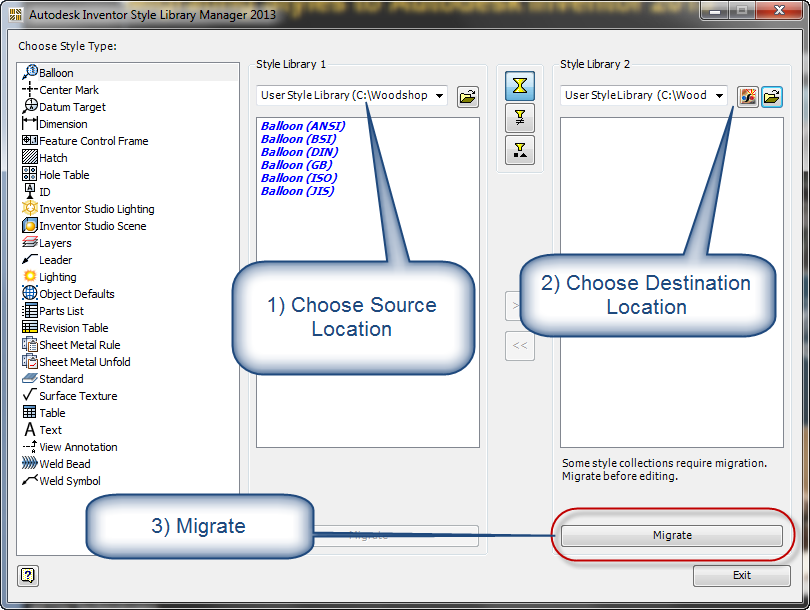Click the Help question mark icon
Viewport: 810px width, 610px height.
(x=27, y=576)
